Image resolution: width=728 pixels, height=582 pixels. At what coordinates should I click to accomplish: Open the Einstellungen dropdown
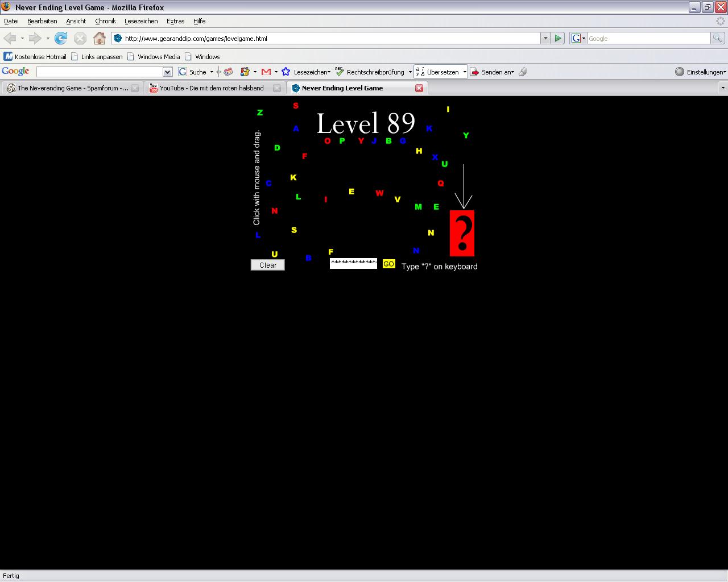700,72
